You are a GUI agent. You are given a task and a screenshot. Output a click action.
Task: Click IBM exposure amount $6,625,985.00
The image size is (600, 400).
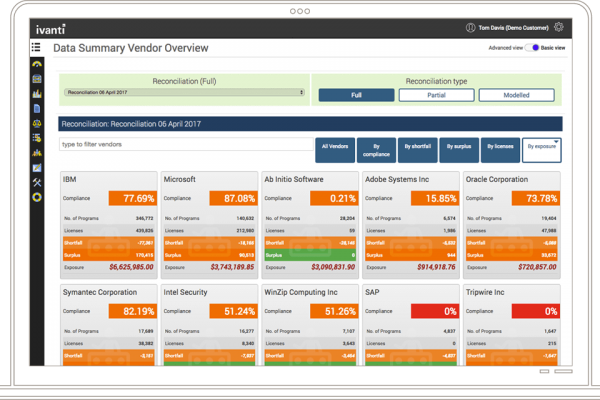tap(131, 267)
